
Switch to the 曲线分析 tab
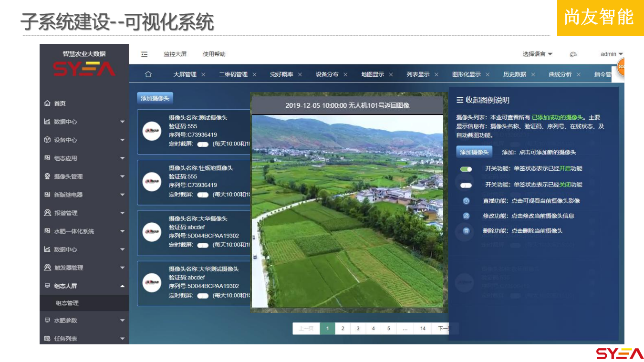tap(561, 74)
